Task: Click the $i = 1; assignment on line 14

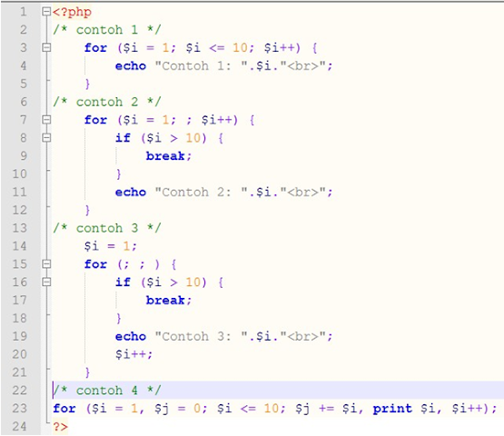Action: point(111,246)
